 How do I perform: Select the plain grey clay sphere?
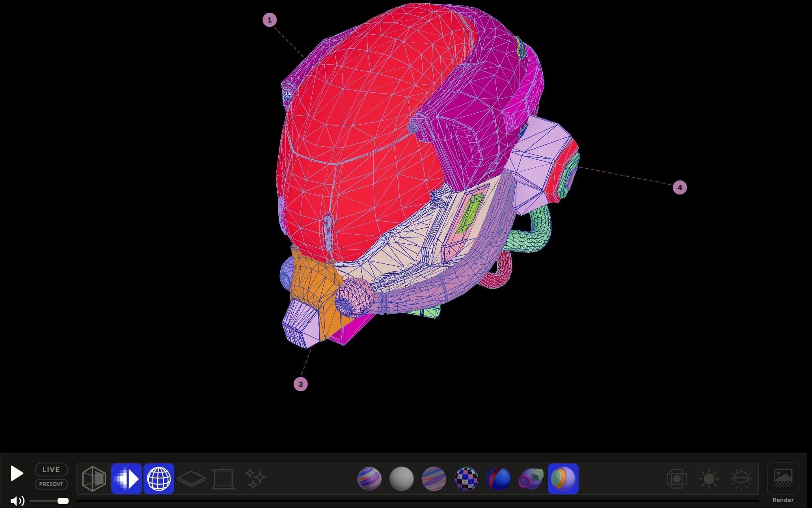402,479
